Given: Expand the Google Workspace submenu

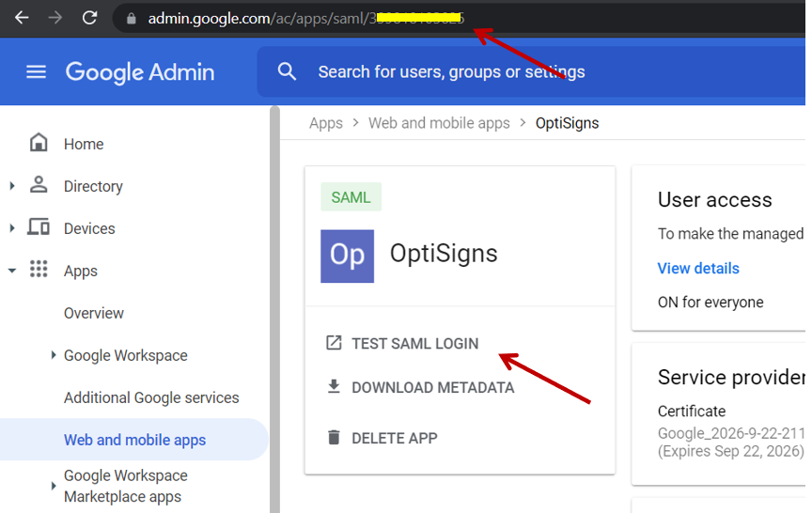Looking at the screenshot, I should coord(54,355).
